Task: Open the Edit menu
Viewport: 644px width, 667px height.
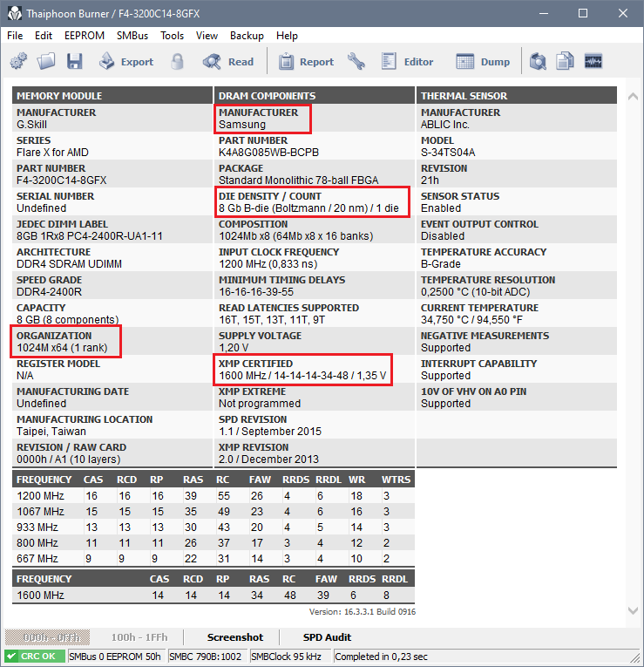Action: [44, 36]
